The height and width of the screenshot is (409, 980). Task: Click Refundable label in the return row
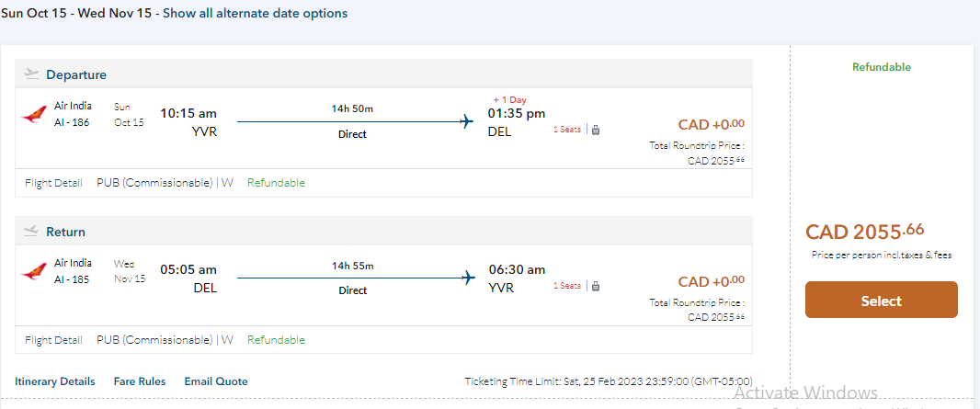point(276,340)
